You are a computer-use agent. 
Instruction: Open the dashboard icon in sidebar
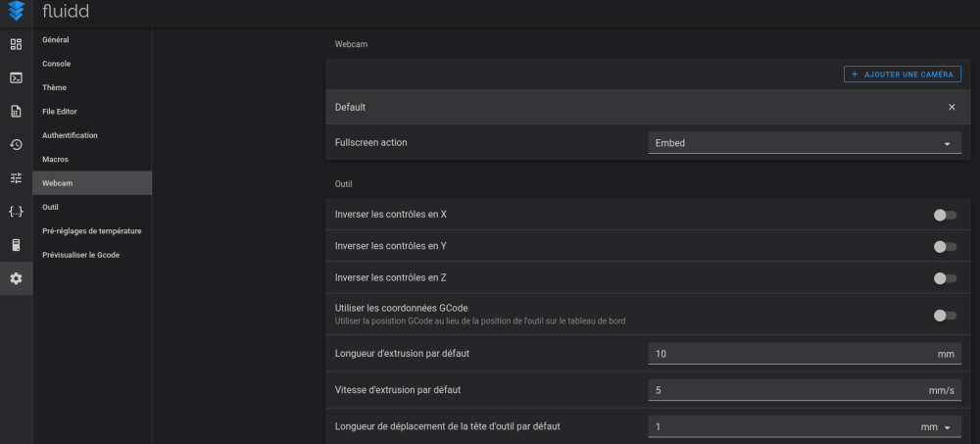coord(17,44)
